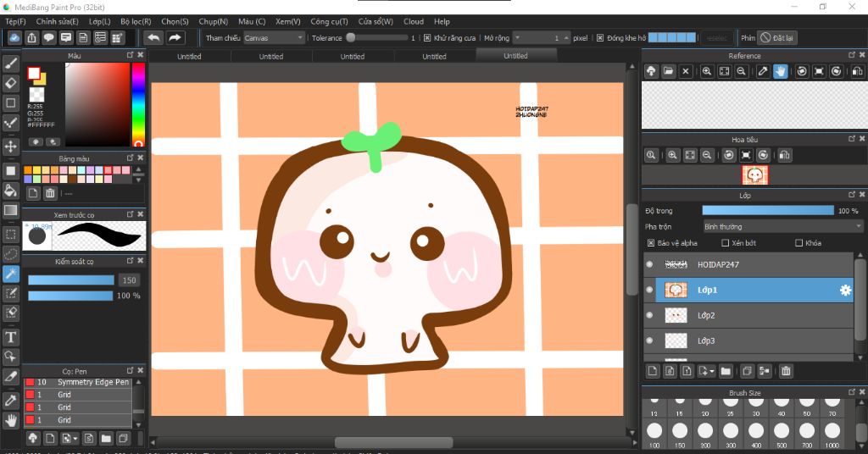Pick the Move tool
868x454 pixels.
[11, 147]
